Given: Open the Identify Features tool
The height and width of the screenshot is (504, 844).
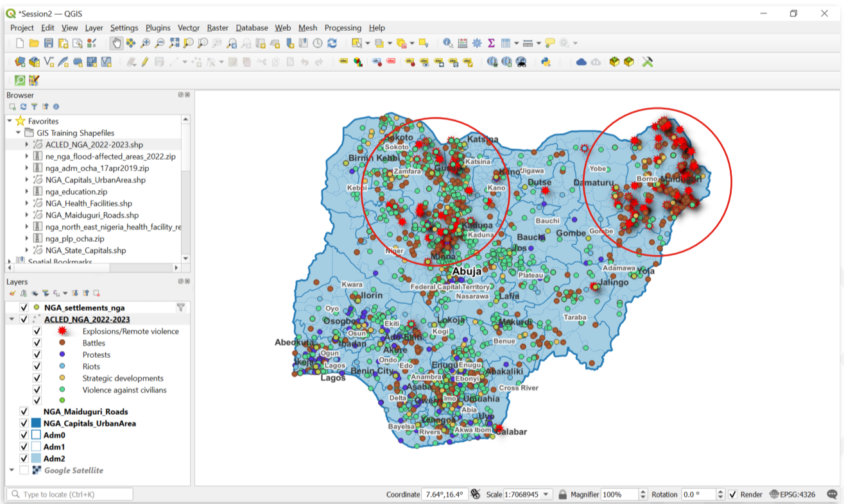Looking at the screenshot, I should click(x=448, y=43).
